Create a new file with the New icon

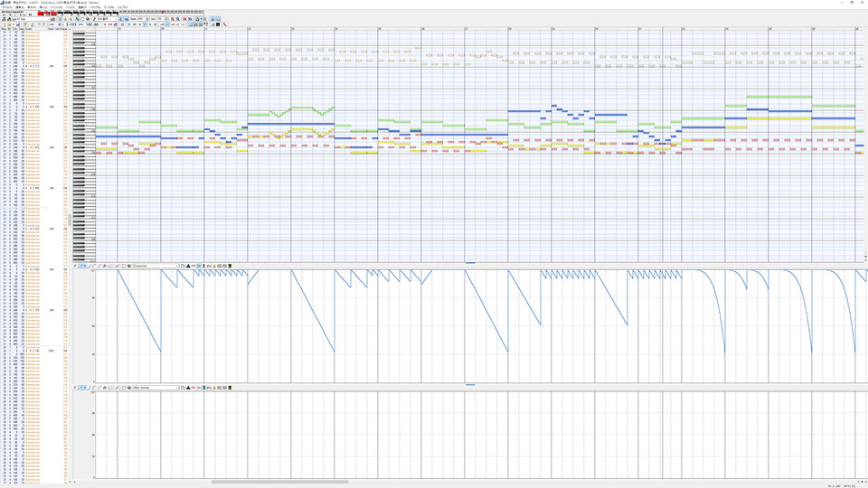4,24
